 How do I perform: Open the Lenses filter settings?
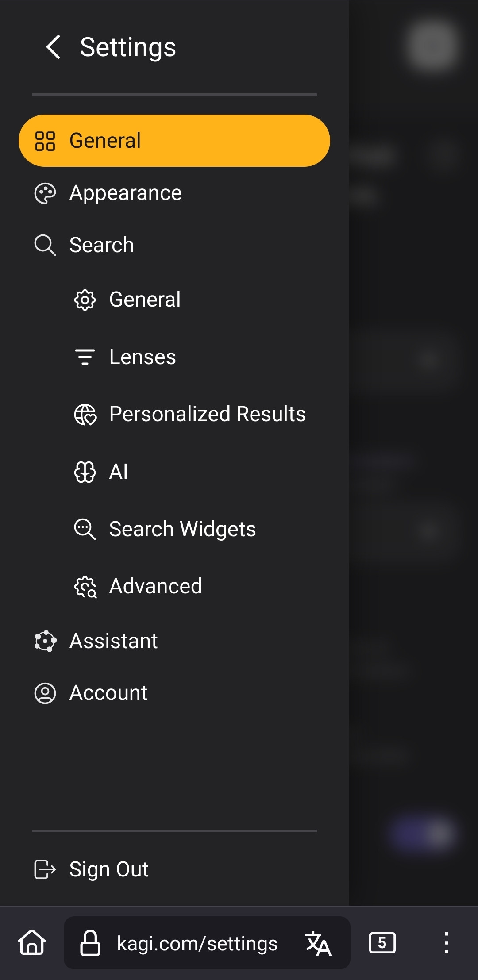click(142, 357)
